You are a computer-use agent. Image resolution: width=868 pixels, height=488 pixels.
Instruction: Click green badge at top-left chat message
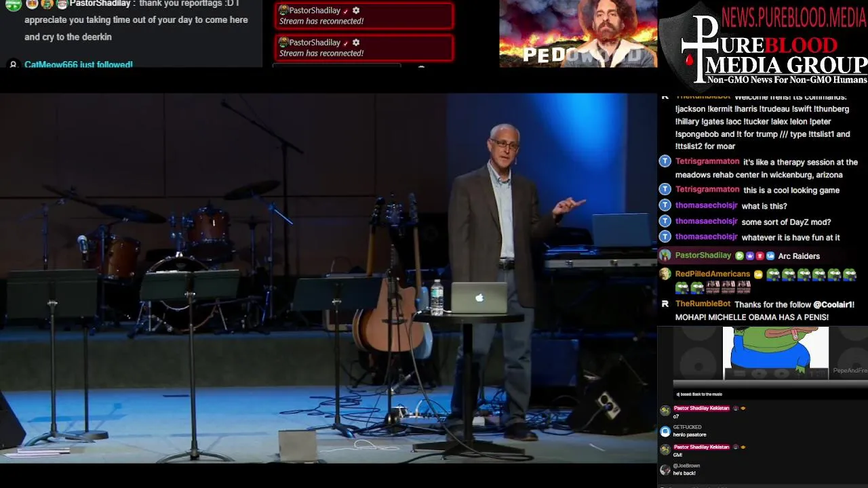pos(14,5)
